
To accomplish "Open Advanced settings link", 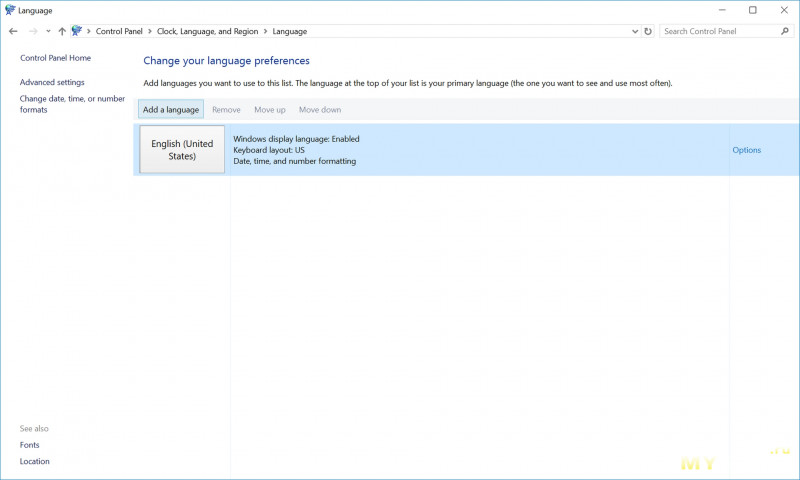I will pos(52,82).
